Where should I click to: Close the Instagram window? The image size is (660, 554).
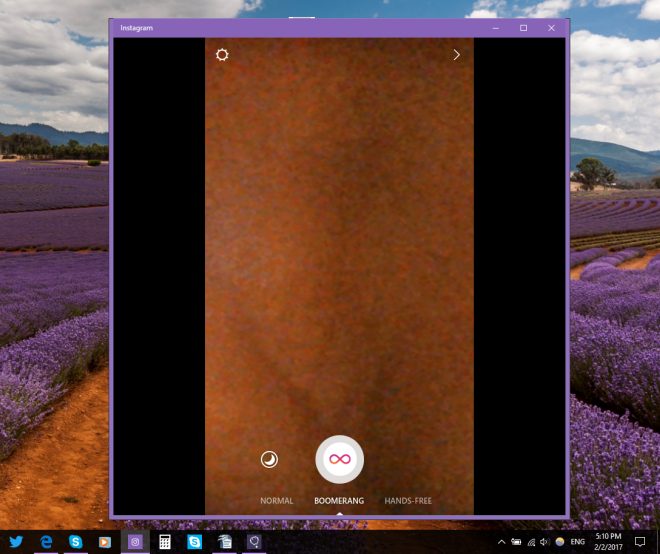[x=551, y=28]
